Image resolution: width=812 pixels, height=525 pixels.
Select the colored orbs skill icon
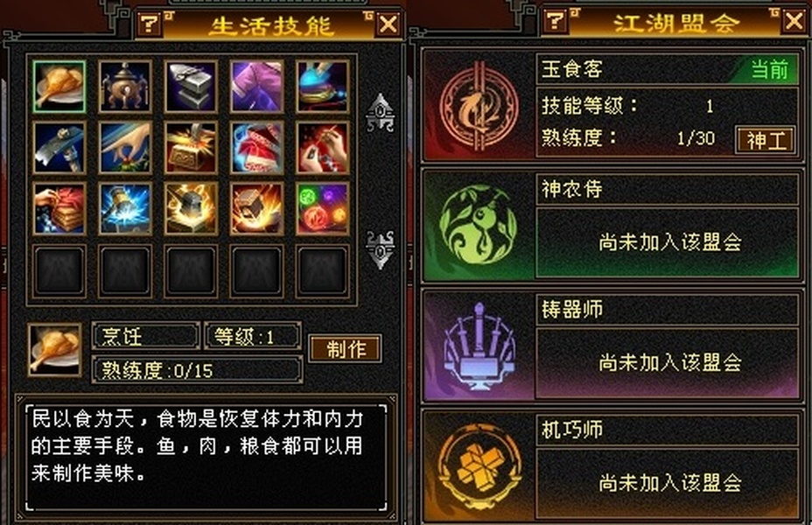322,208
